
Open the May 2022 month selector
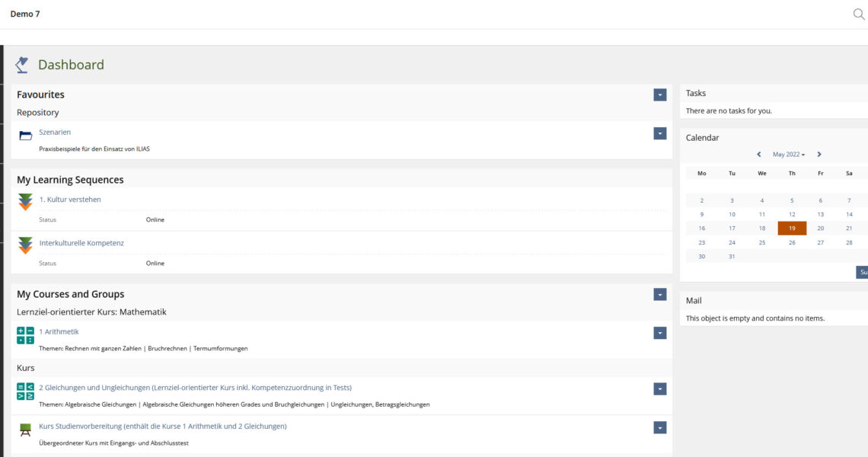coord(789,155)
